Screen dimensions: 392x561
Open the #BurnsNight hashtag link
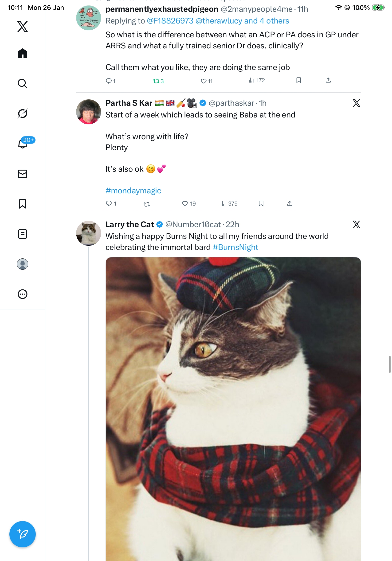pos(235,247)
